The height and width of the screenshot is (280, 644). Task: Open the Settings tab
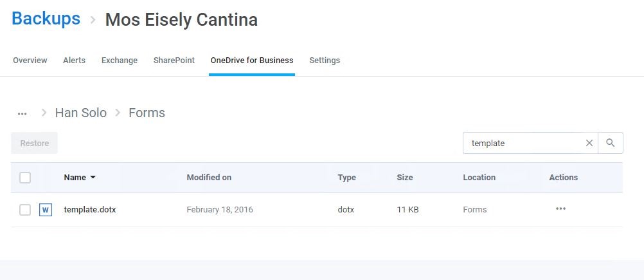(x=325, y=60)
